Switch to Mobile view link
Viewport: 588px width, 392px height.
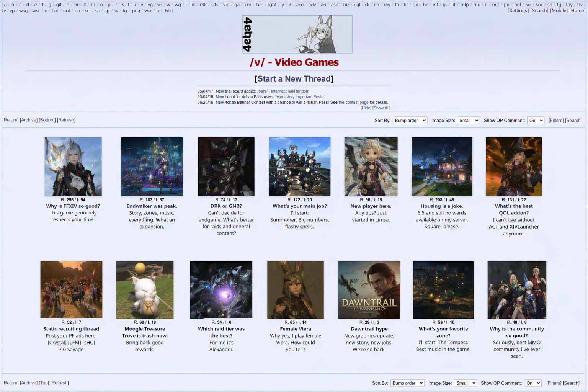pos(559,11)
